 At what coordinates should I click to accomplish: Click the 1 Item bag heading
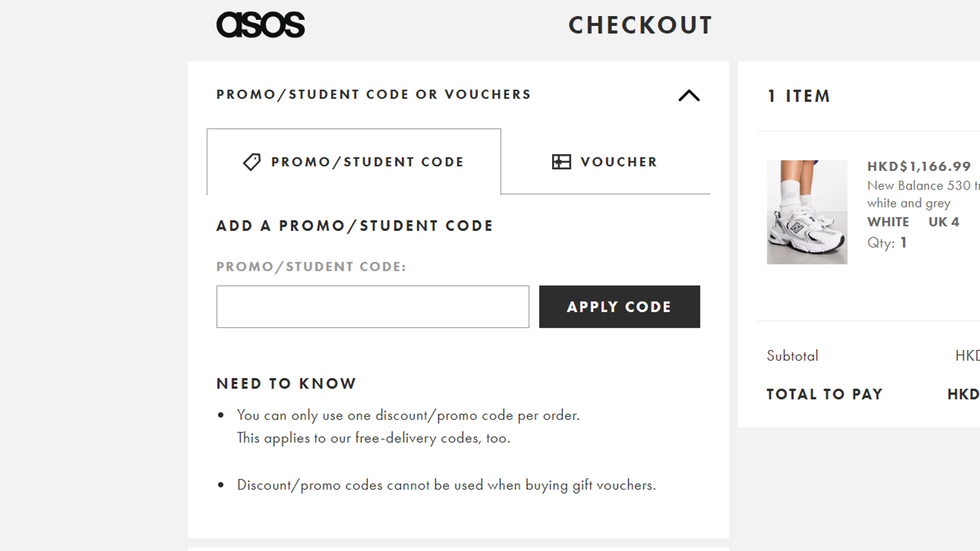[x=799, y=96]
